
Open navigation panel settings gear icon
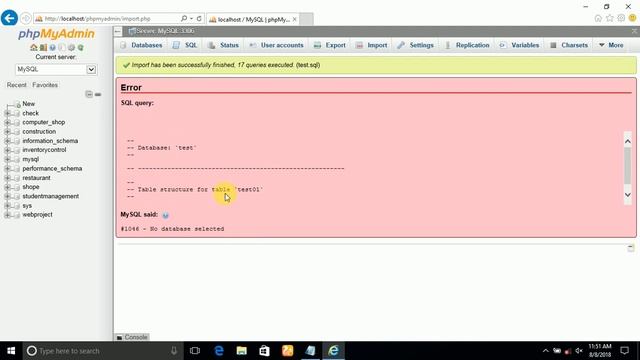point(71,48)
